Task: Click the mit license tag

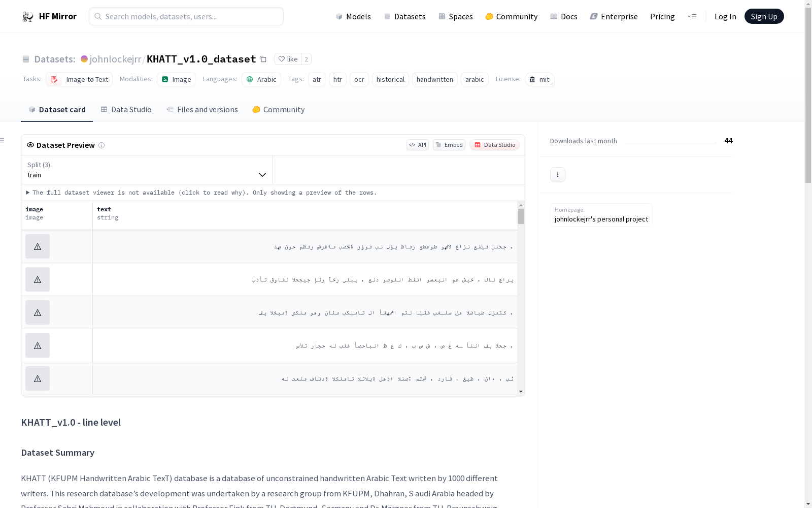Action: (x=539, y=79)
